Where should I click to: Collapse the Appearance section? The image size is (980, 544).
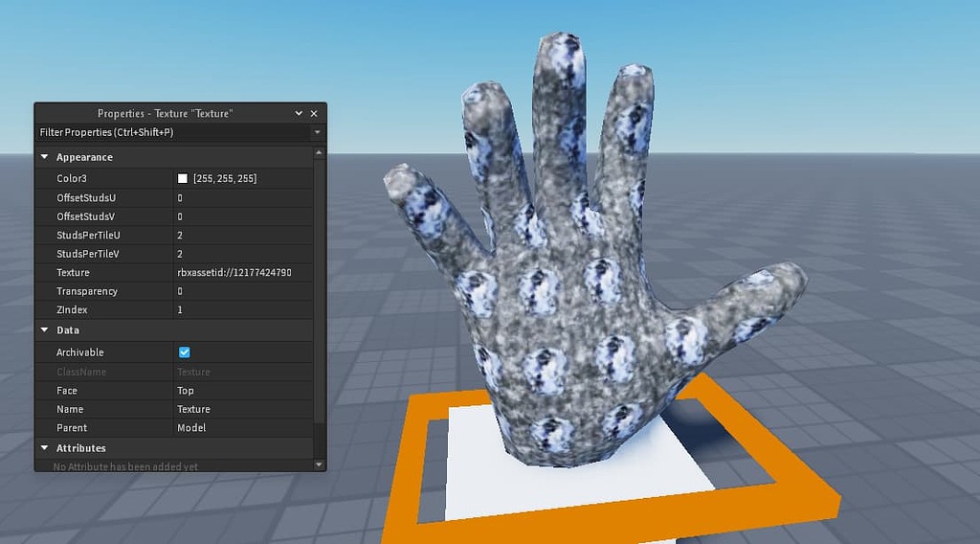[x=44, y=157]
